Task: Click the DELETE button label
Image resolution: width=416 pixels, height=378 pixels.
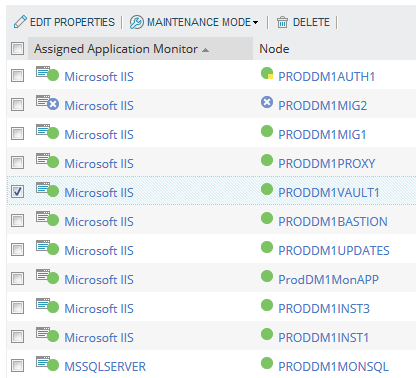Action: [311, 22]
